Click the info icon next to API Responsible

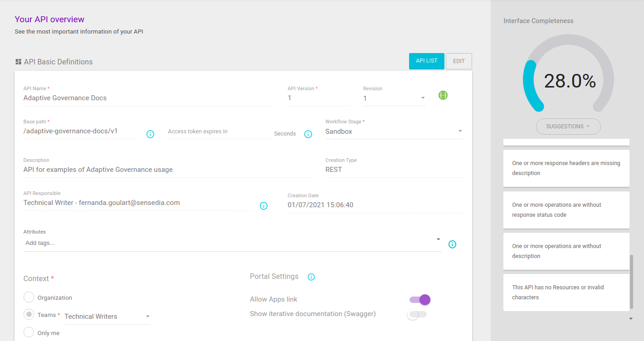263,206
